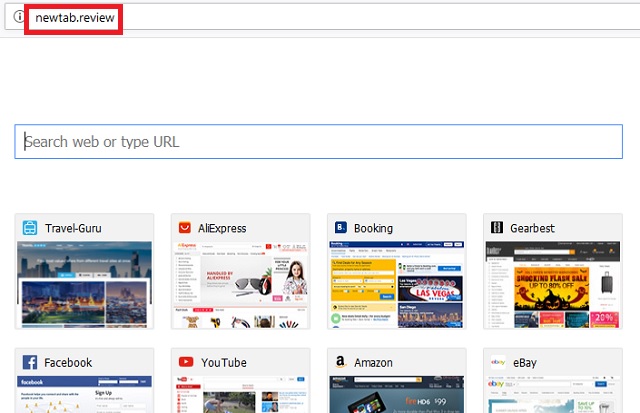640x413 pixels.
Task: Open the Travel-Guru site thumbnail
Action: (x=84, y=284)
